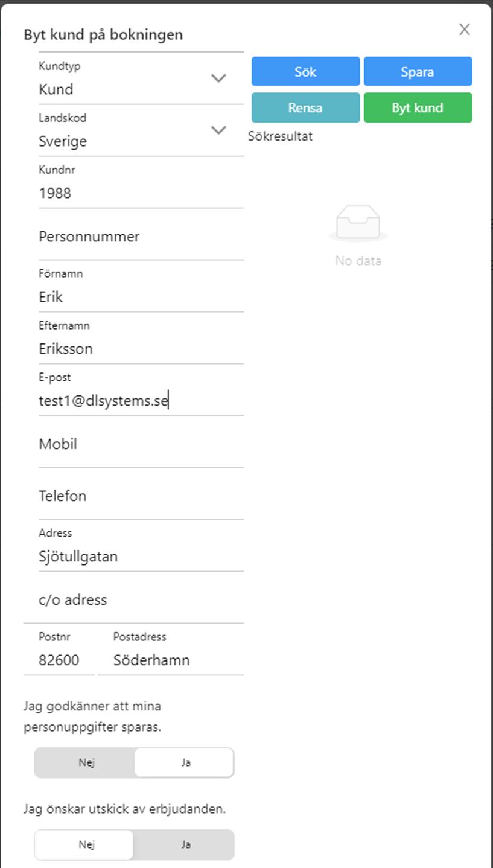Click the Spara button
Image resolution: width=493 pixels, height=868 pixels.
[418, 72]
